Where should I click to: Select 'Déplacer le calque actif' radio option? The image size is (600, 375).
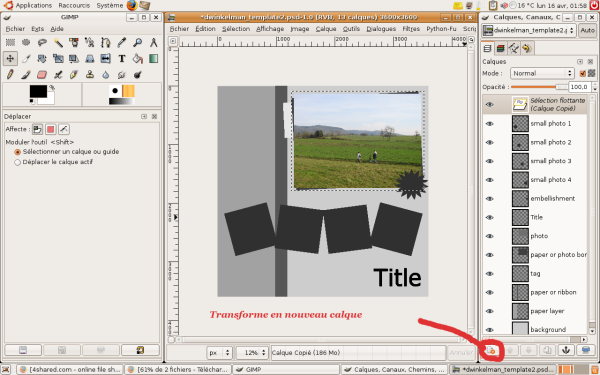click(x=17, y=162)
